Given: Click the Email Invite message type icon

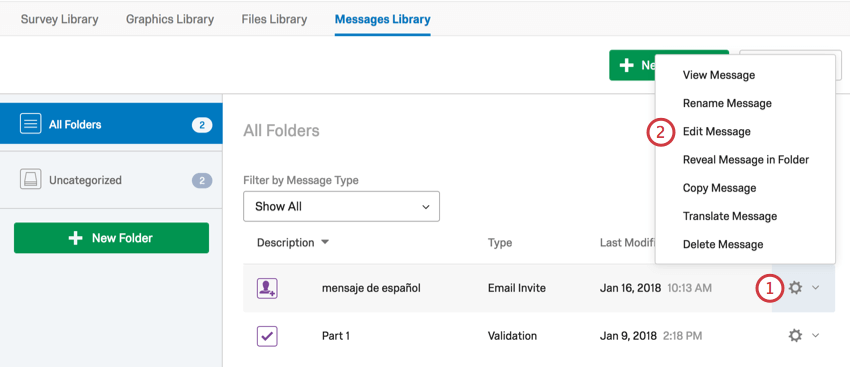Looking at the screenshot, I should pyautogui.click(x=267, y=288).
